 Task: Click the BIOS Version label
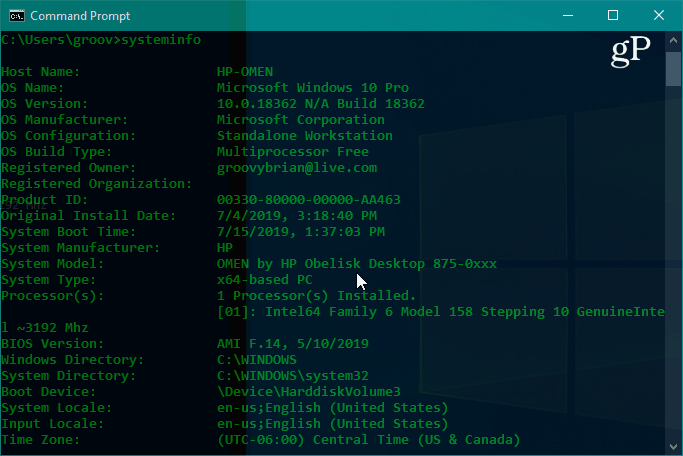tap(53, 344)
